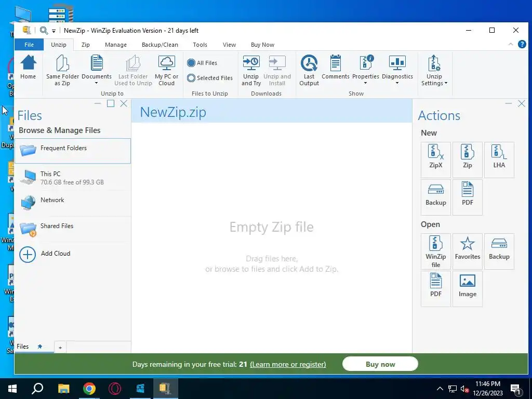This screenshot has height=399, width=532.
Task: Open Last Output in ribbon
Action: (309, 71)
